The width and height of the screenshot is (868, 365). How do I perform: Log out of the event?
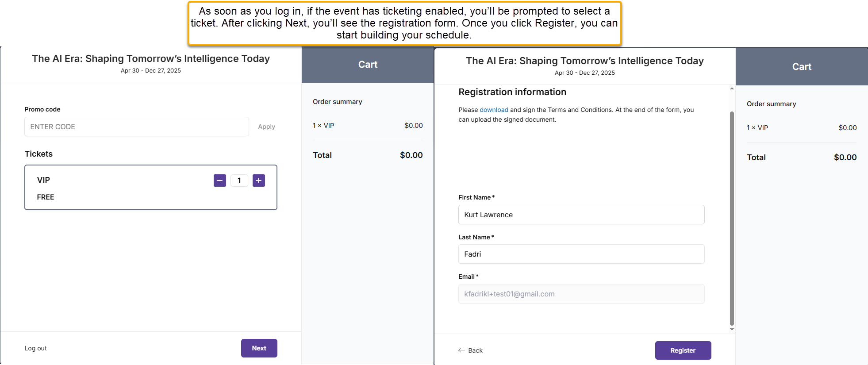[x=36, y=348]
